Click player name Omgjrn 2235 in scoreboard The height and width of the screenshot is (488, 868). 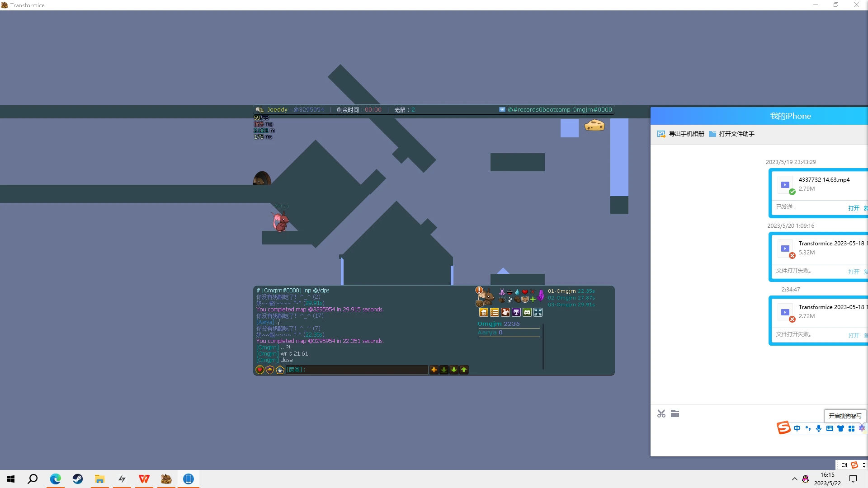[499, 324]
